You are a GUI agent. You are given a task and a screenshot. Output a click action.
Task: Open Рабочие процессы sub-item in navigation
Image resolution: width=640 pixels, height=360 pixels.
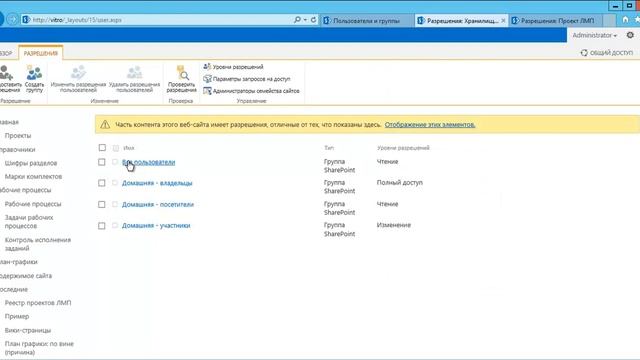coord(33,204)
